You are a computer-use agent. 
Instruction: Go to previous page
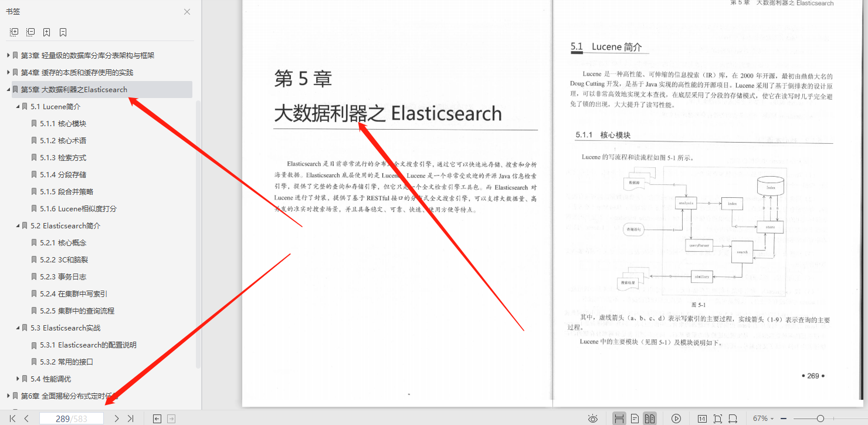pyautogui.click(x=26, y=419)
